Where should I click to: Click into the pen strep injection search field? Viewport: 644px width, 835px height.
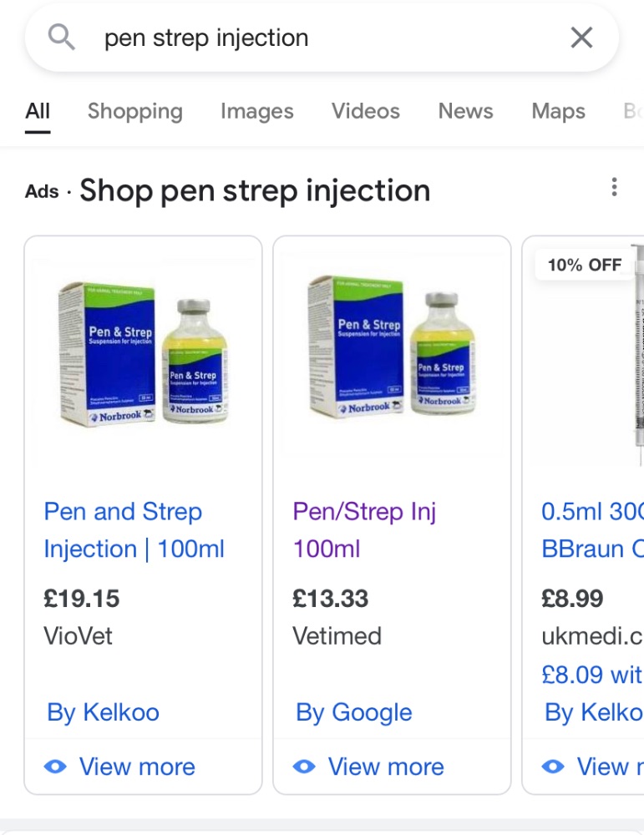322,38
